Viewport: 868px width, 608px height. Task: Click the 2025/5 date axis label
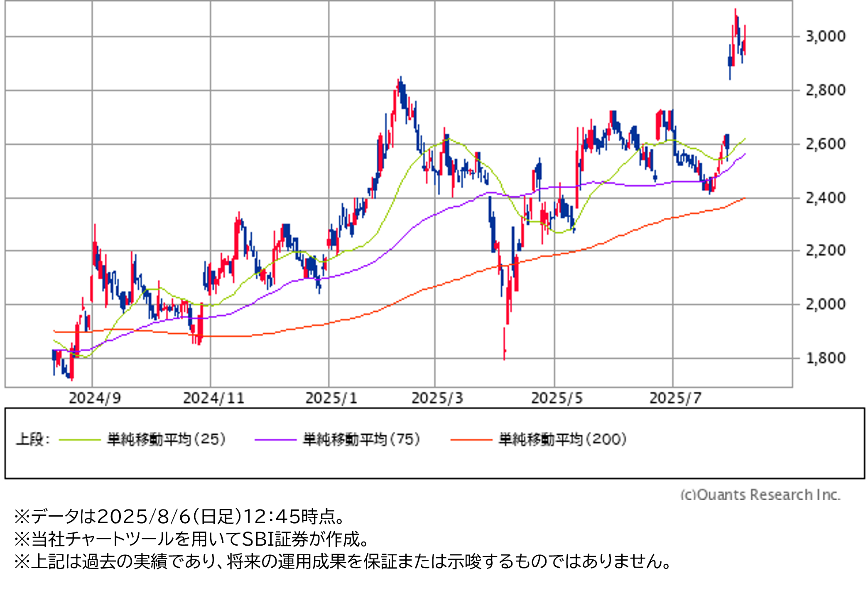pos(557,398)
